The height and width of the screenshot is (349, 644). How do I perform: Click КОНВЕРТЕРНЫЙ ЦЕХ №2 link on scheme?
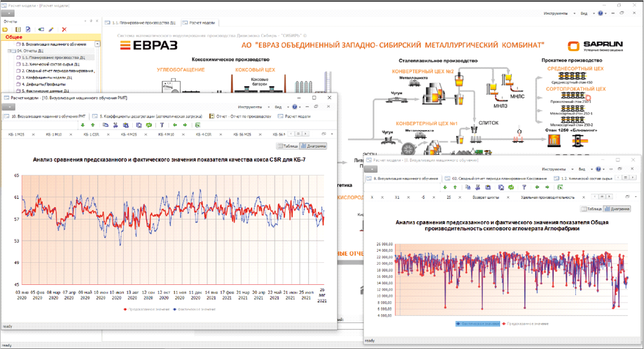pos(422,71)
